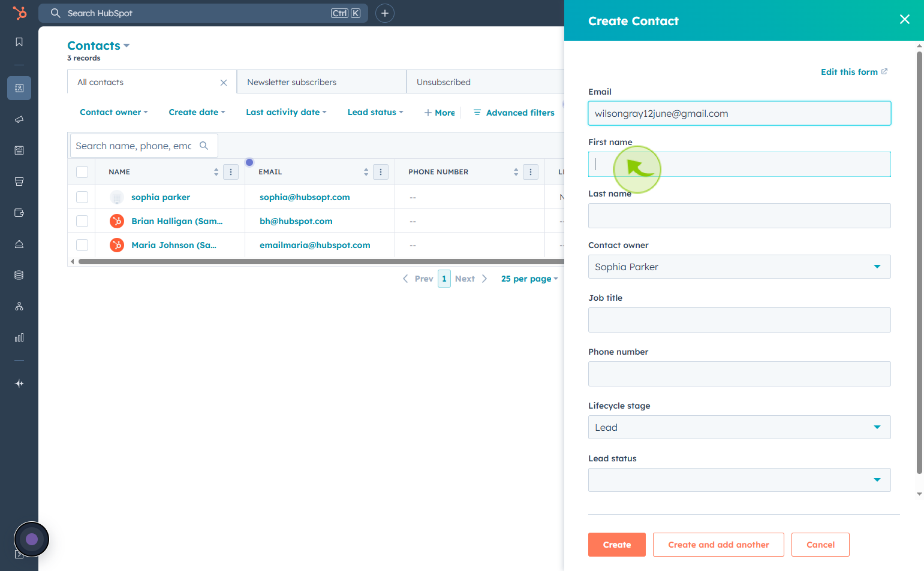Click the Next pagination button
The width and height of the screenshot is (924, 571).
(x=471, y=279)
